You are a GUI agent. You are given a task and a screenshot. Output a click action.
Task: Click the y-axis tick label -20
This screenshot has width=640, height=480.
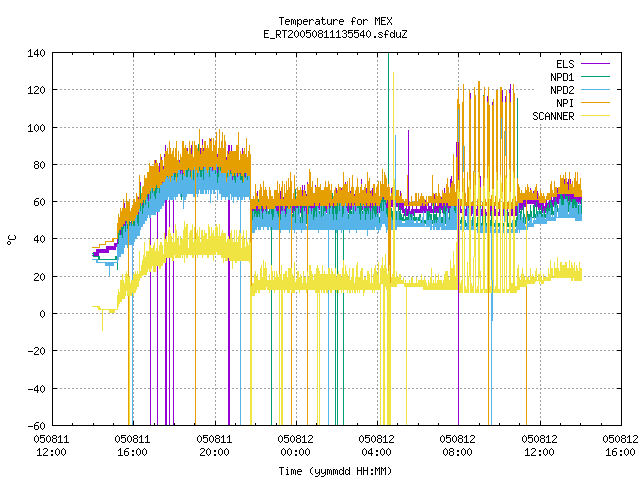tap(36, 351)
